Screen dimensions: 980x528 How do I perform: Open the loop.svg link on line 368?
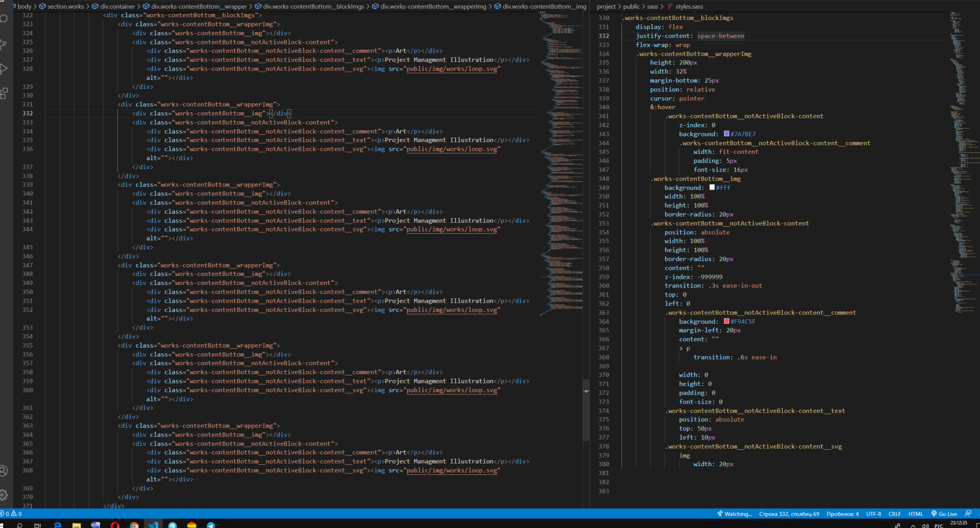tap(451, 470)
